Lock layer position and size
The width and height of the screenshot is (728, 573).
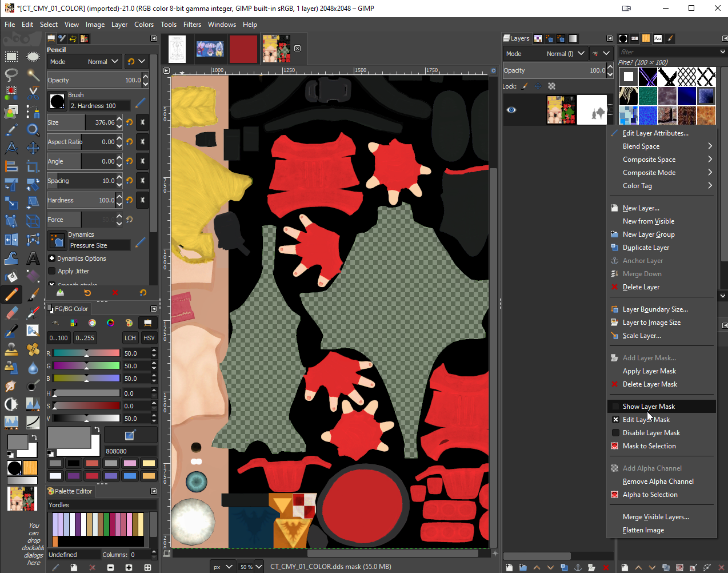pyautogui.click(x=538, y=86)
